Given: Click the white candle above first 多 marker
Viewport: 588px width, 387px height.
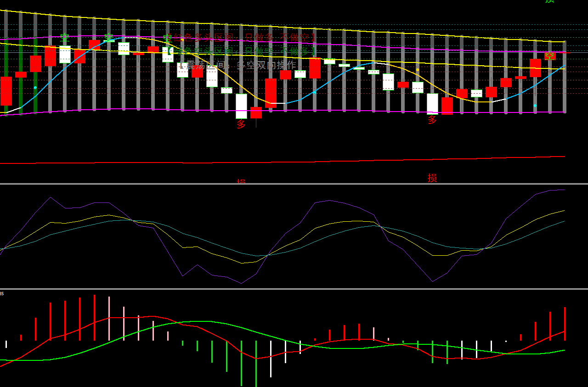Looking at the screenshot, I should (241, 106).
